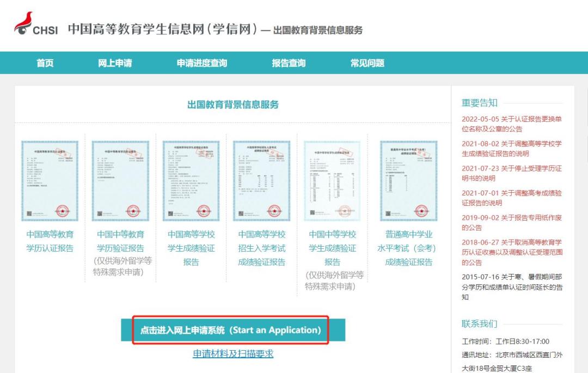Open the 常见问题 navigation item

pos(367,63)
